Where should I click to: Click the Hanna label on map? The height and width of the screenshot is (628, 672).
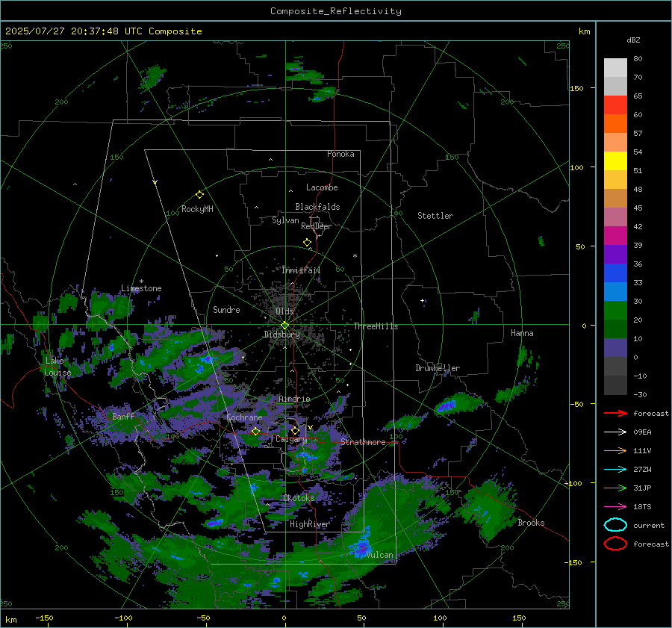click(522, 333)
